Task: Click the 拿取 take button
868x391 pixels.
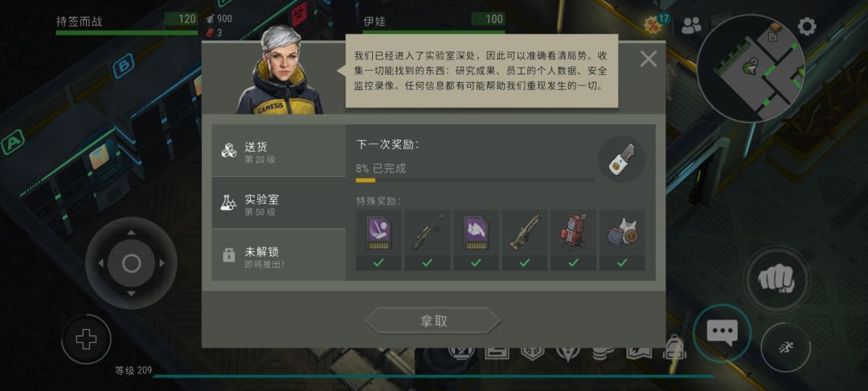Action: click(433, 321)
